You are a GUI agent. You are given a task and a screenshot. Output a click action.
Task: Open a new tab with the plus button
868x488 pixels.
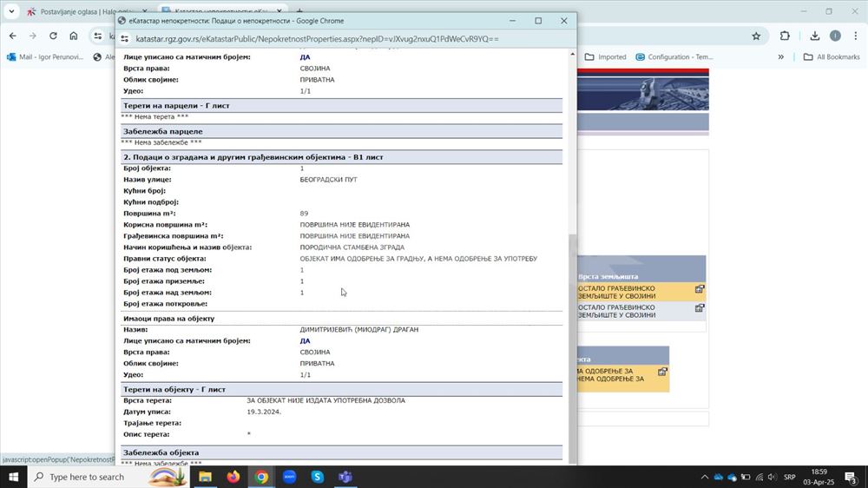coord(299,11)
